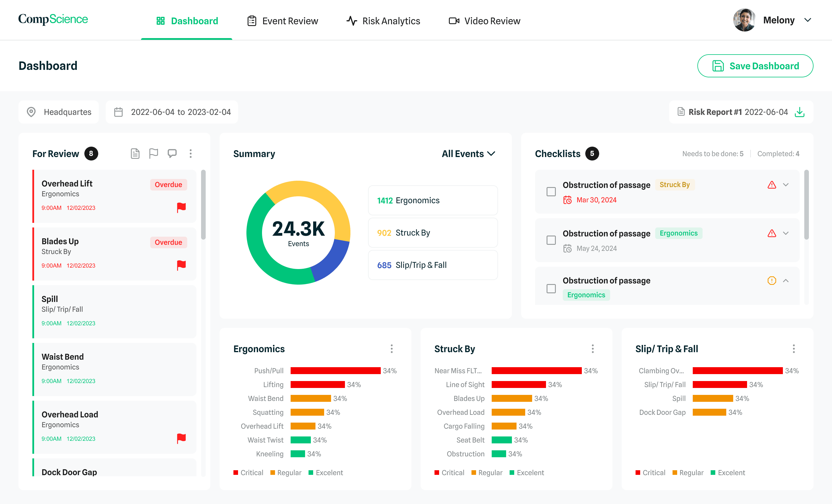Image resolution: width=832 pixels, height=504 pixels.
Task: Click the Push/Pull bar in Ergonomics chart
Action: pos(335,371)
